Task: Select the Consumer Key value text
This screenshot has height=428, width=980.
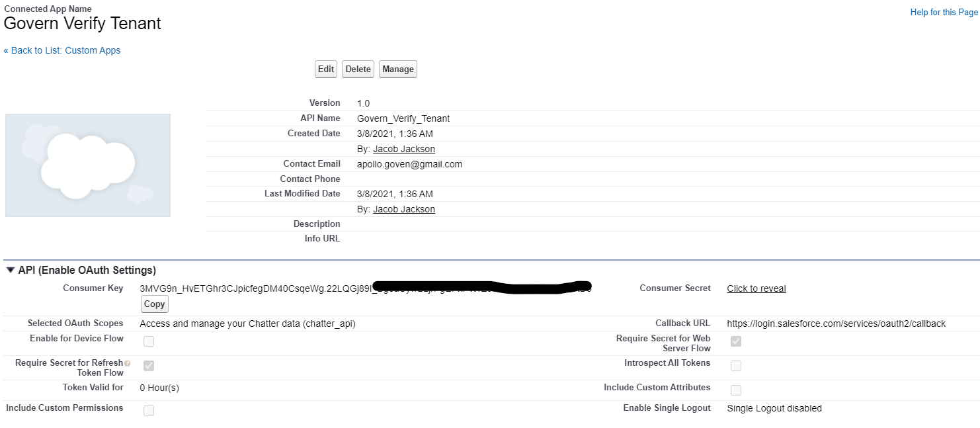Action: point(366,288)
